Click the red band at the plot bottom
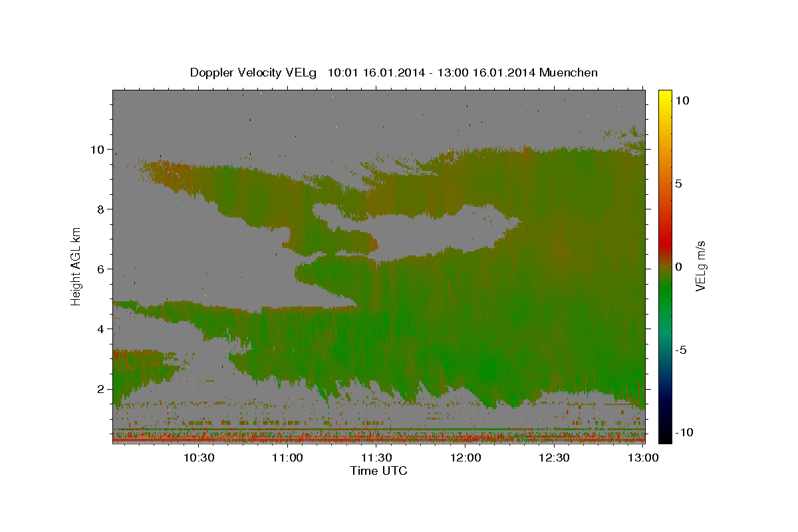The width and height of the screenshot is (798, 532). pyautogui.click(x=378, y=440)
